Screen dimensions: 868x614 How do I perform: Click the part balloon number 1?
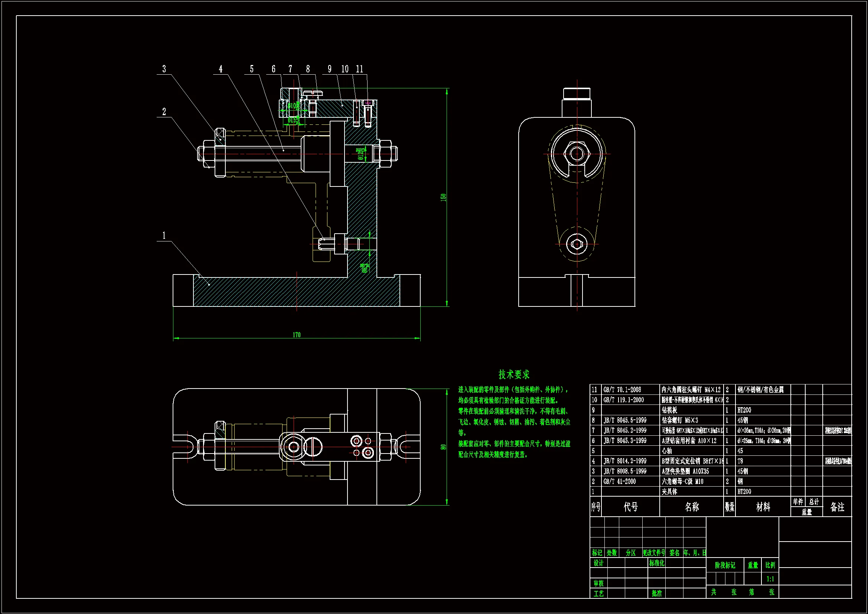click(164, 235)
